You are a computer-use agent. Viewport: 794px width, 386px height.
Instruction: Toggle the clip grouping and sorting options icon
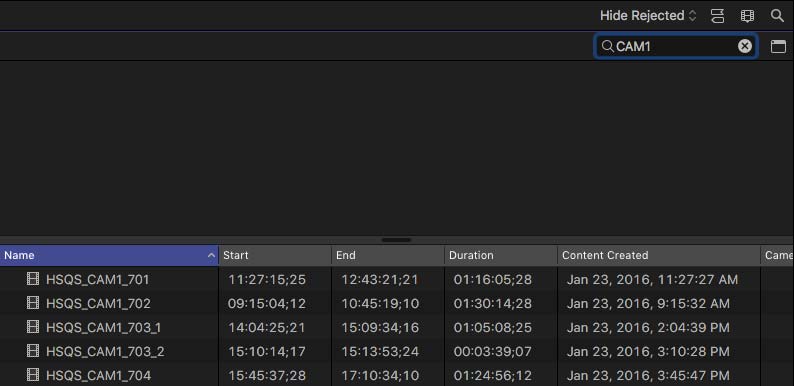pyautogui.click(x=718, y=16)
